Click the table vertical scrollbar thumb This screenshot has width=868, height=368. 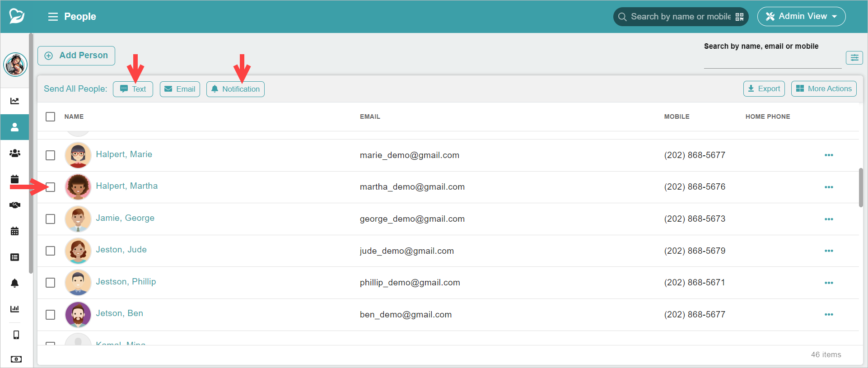coord(861,187)
